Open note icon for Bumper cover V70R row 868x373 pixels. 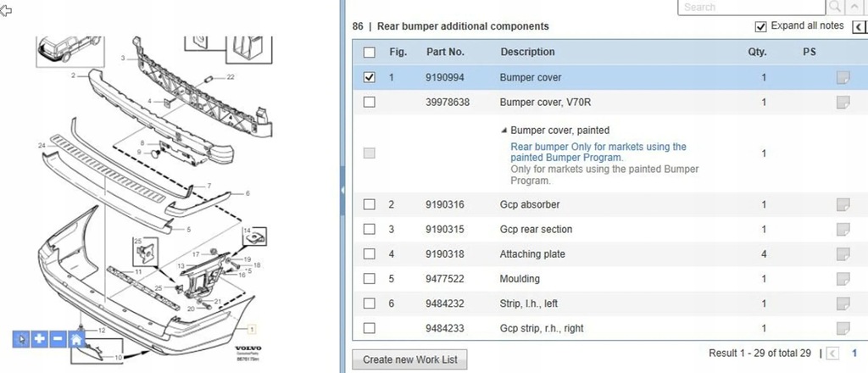(843, 102)
